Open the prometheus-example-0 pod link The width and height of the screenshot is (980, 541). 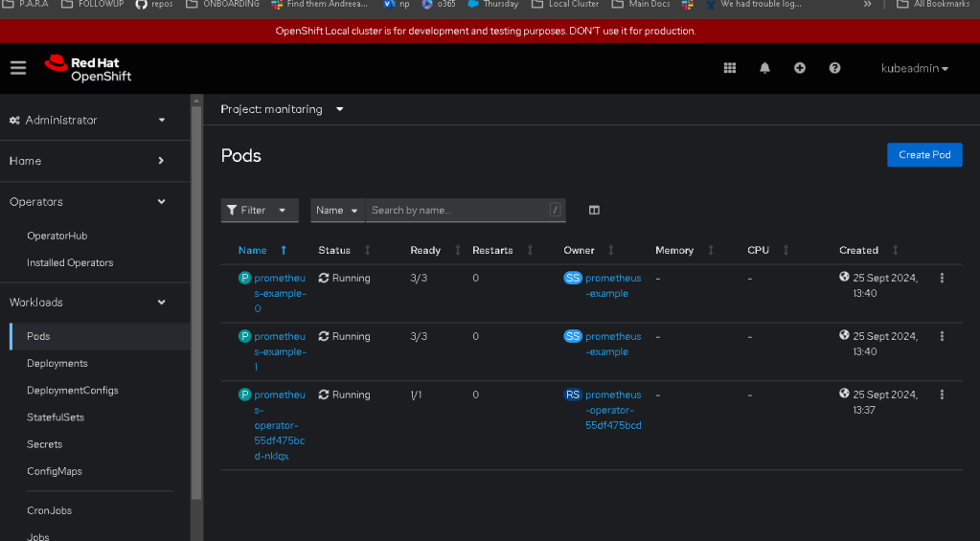point(280,293)
